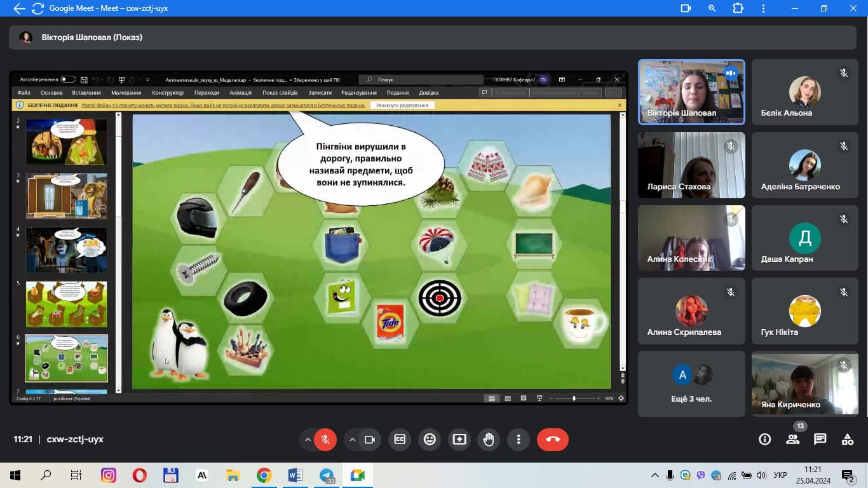Go back with the Google Meet arrow
Image resolution: width=868 pixels, height=488 pixels.
[x=19, y=8]
